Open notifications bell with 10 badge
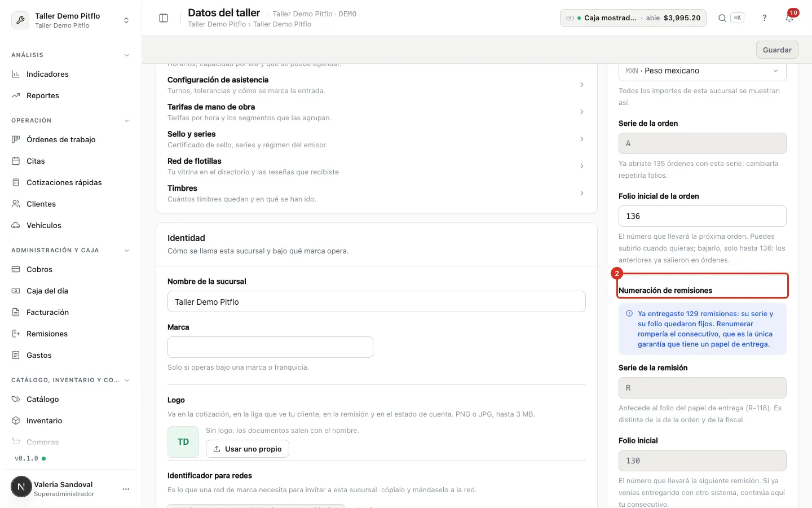The height and width of the screenshot is (508, 812). [x=789, y=17]
